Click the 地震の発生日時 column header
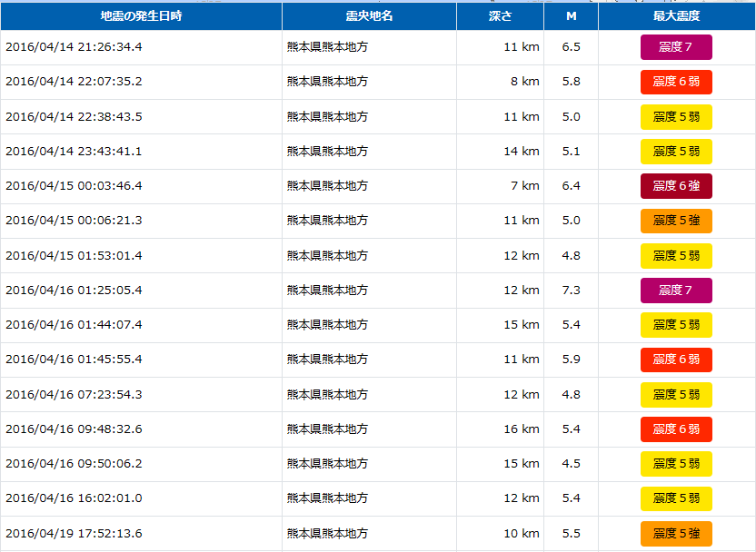The image size is (756, 552). (x=141, y=16)
